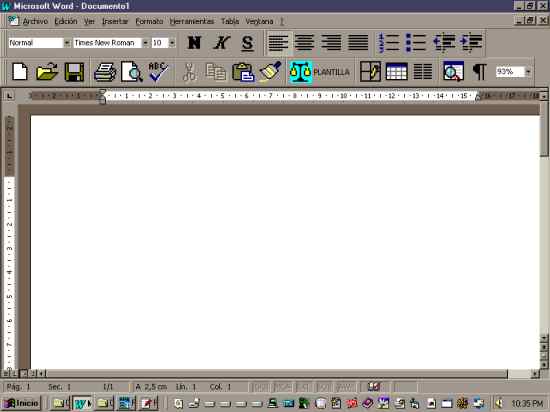Image resolution: width=550 pixels, height=412 pixels.
Task: Open a file with the folder icon
Action: pos(47,72)
